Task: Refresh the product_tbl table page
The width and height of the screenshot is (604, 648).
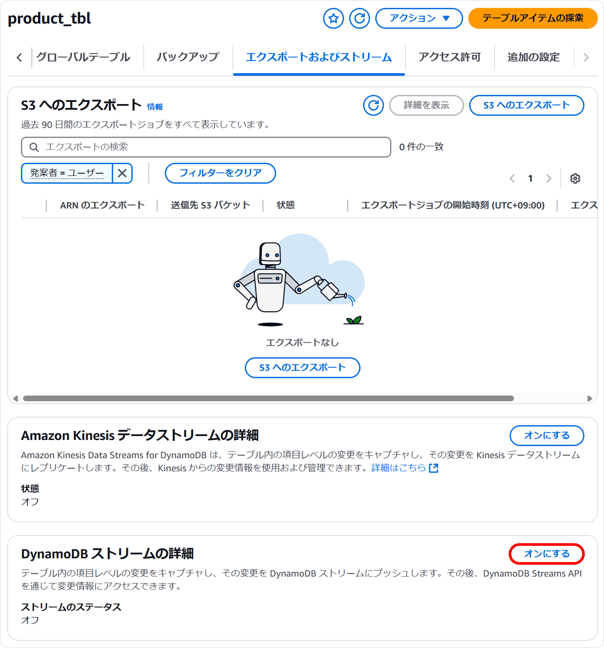Action: coord(359,18)
